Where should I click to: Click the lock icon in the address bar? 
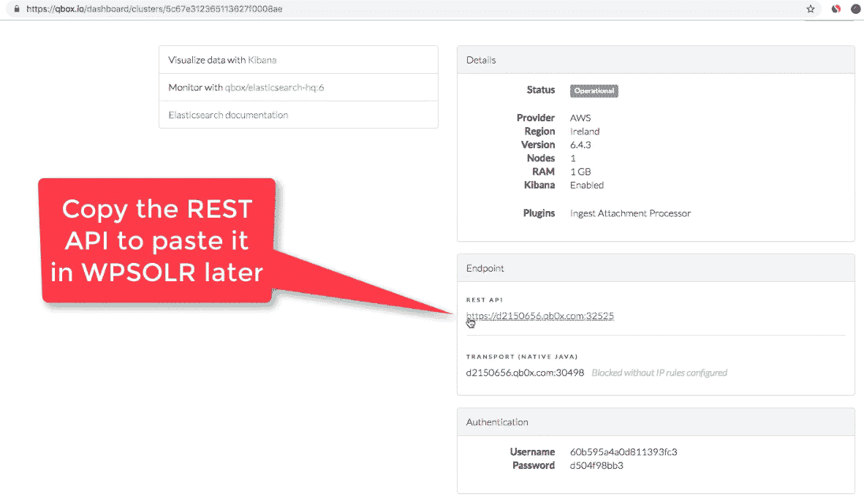[17, 9]
